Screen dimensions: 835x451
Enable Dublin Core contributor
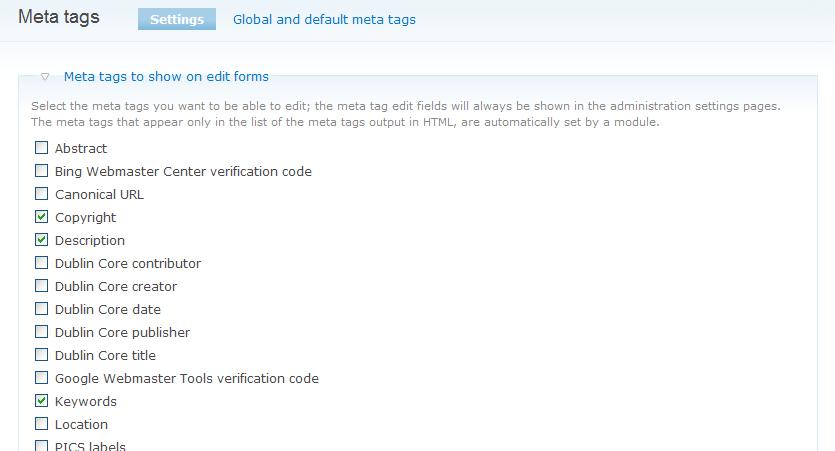coord(42,263)
